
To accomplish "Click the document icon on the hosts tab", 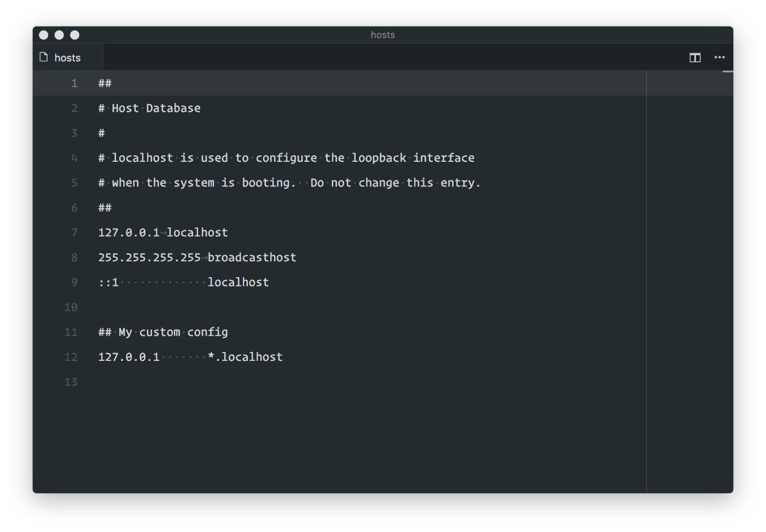I will coord(43,57).
